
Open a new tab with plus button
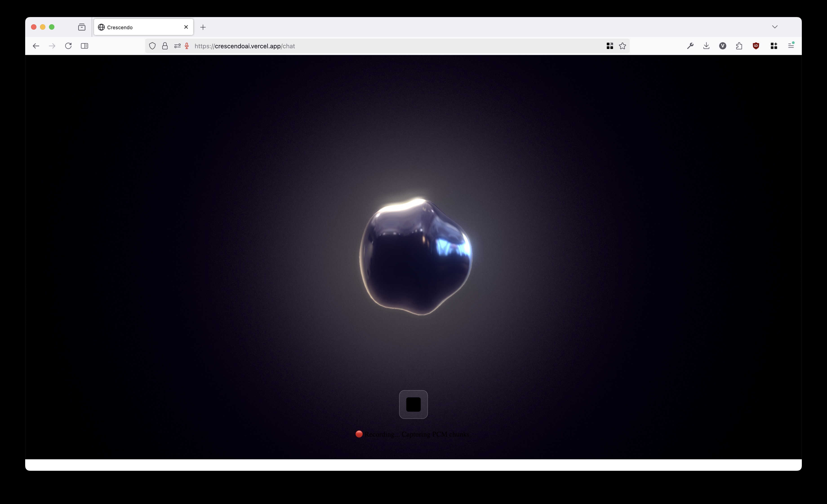click(x=203, y=27)
